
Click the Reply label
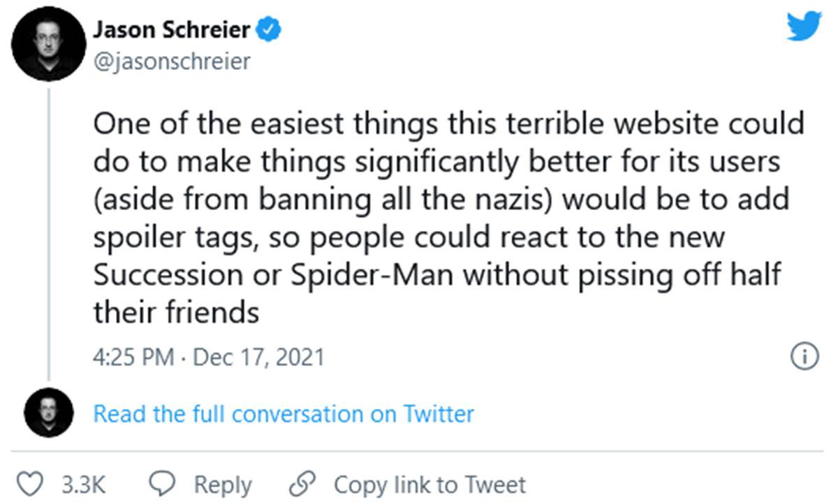pyautogui.click(x=223, y=483)
